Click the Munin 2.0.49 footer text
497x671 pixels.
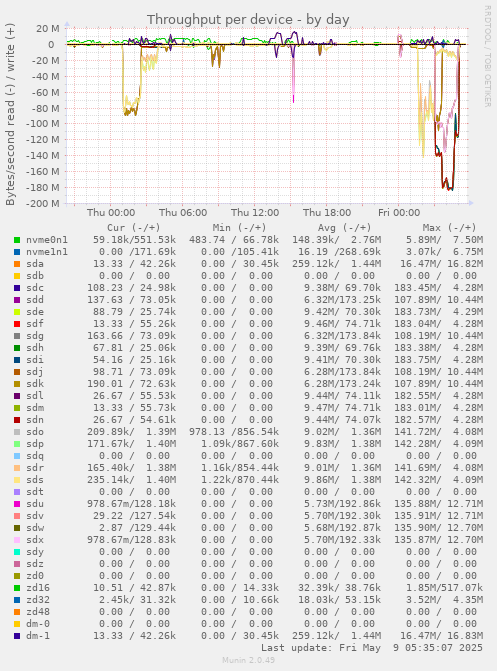coord(248,660)
